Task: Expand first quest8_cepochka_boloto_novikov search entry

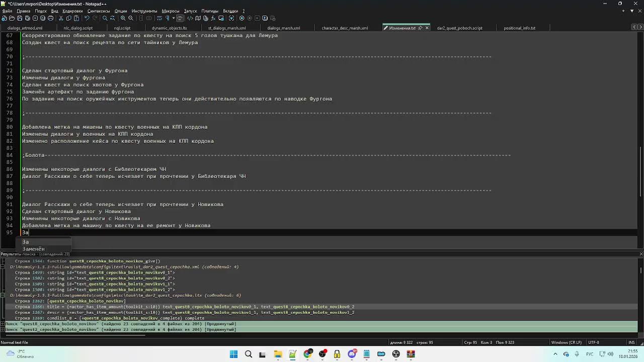Action: [x=3, y=324]
